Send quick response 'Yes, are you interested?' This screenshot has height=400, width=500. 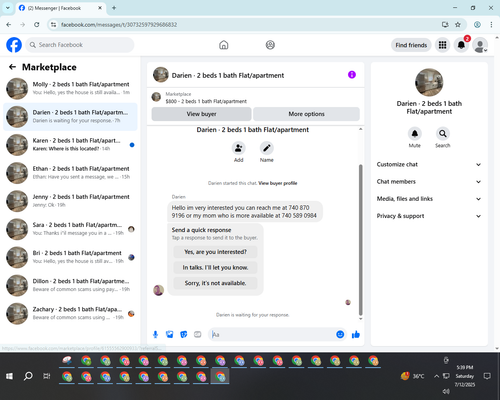pos(215,252)
